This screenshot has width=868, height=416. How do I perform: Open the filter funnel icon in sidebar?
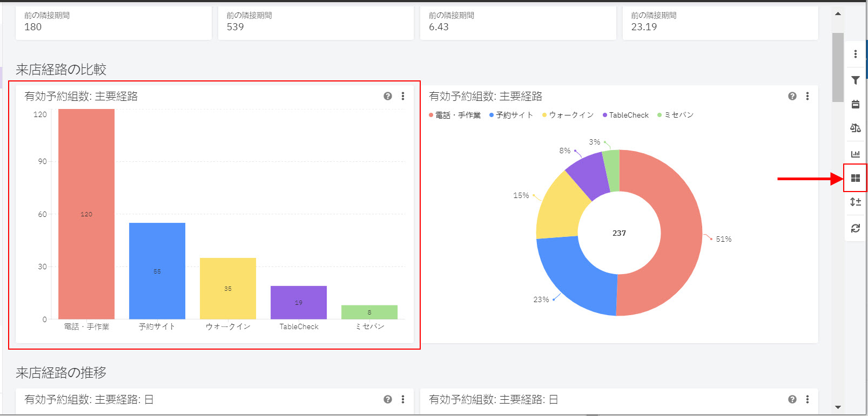pos(856,80)
